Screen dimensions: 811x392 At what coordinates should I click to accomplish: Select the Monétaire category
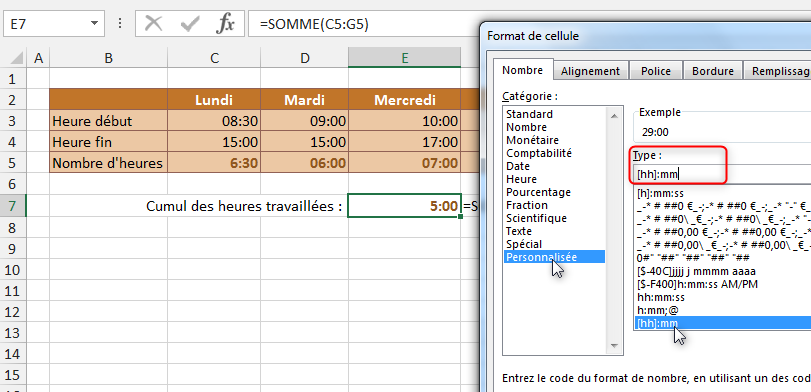click(x=532, y=140)
